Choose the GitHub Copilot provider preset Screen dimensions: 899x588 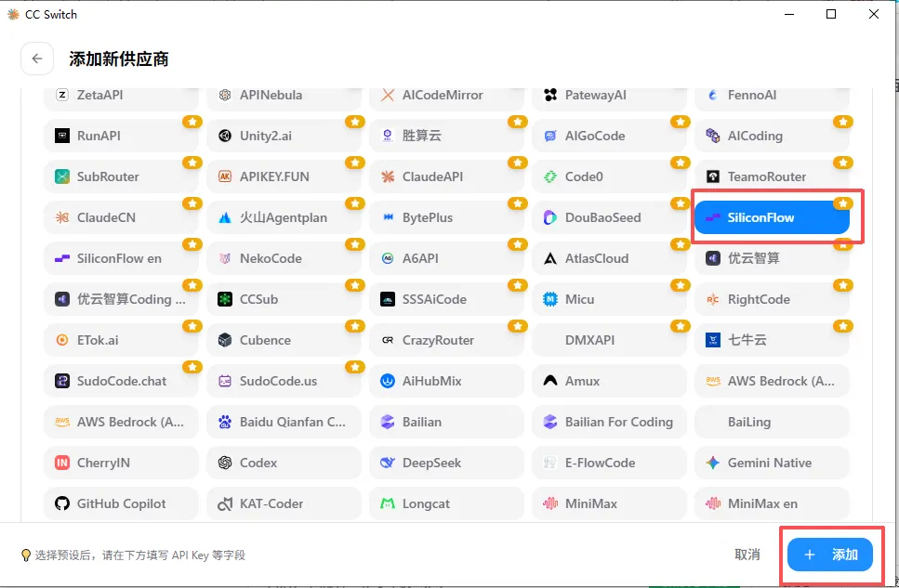pyautogui.click(x=121, y=503)
